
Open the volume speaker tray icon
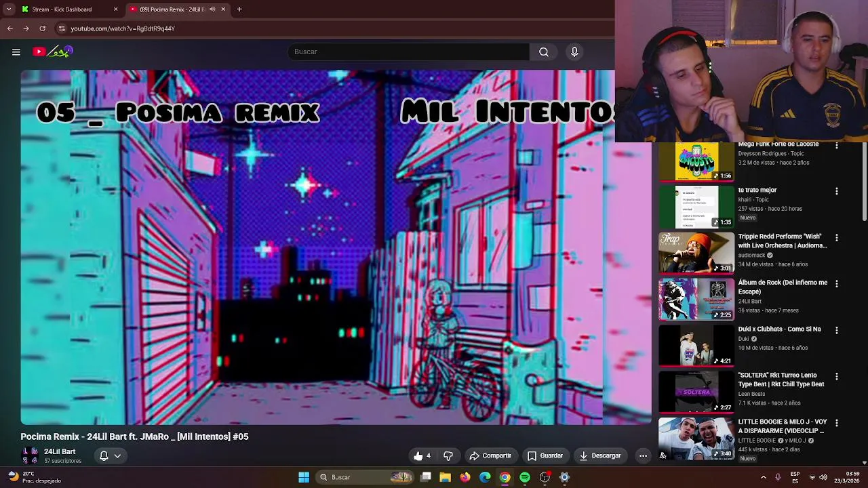click(824, 477)
